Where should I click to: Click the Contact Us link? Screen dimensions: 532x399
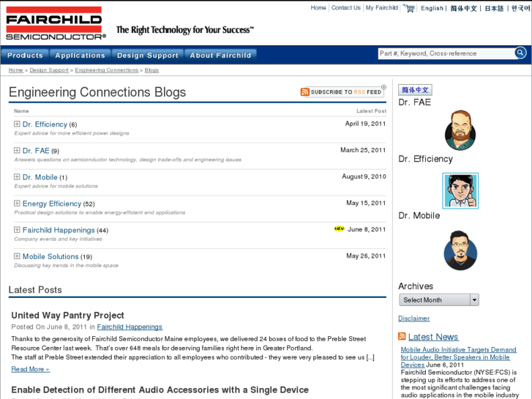point(345,8)
